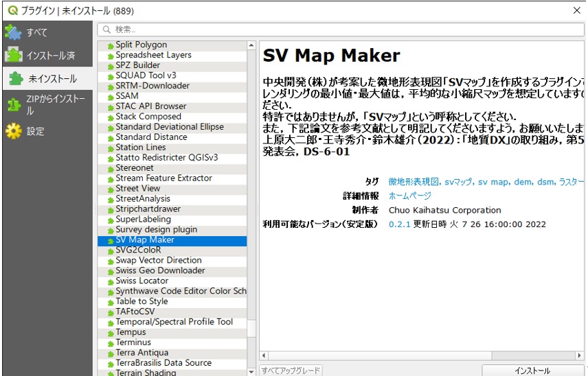This screenshot has width=588, height=376.
Task: Click the plugin icon beside ZIPからインストール
Action: click(14, 105)
